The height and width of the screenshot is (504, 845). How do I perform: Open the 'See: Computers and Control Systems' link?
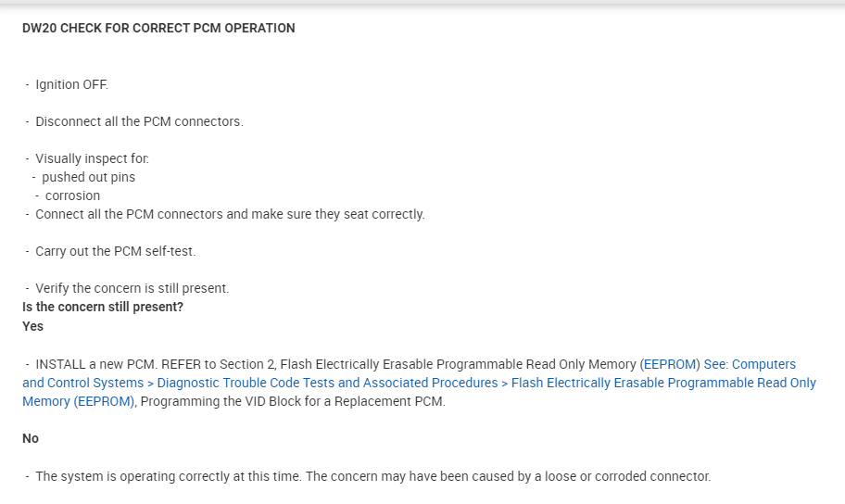point(749,364)
